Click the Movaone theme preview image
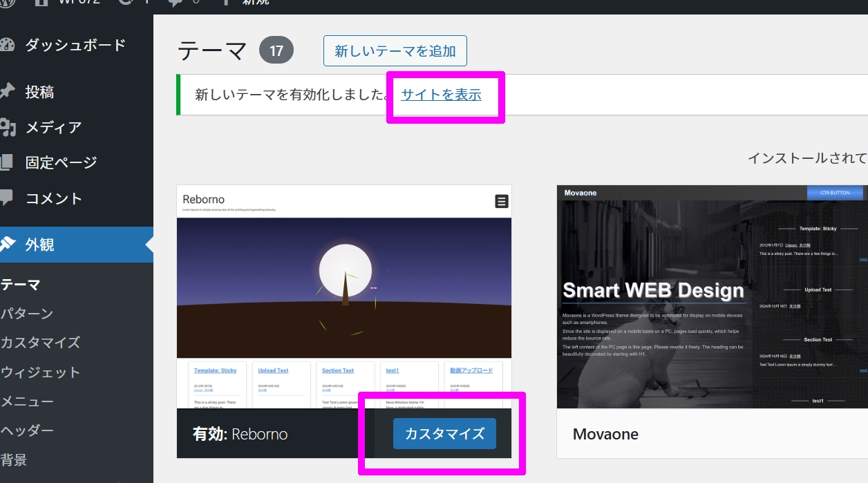Viewport: 868px width, 483px height. pos(712,297)
